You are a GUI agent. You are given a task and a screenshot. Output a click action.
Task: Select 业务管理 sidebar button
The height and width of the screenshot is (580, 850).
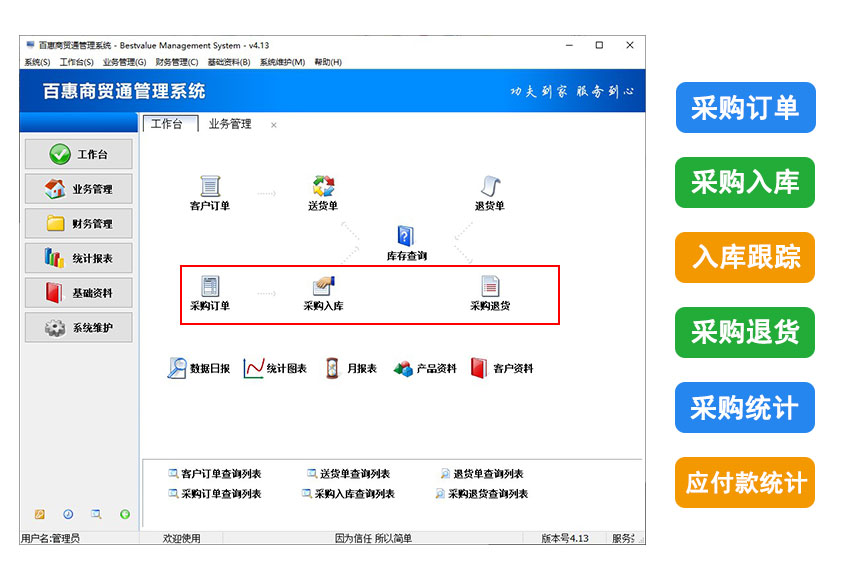pyautogui.click(x=78, y=189)
